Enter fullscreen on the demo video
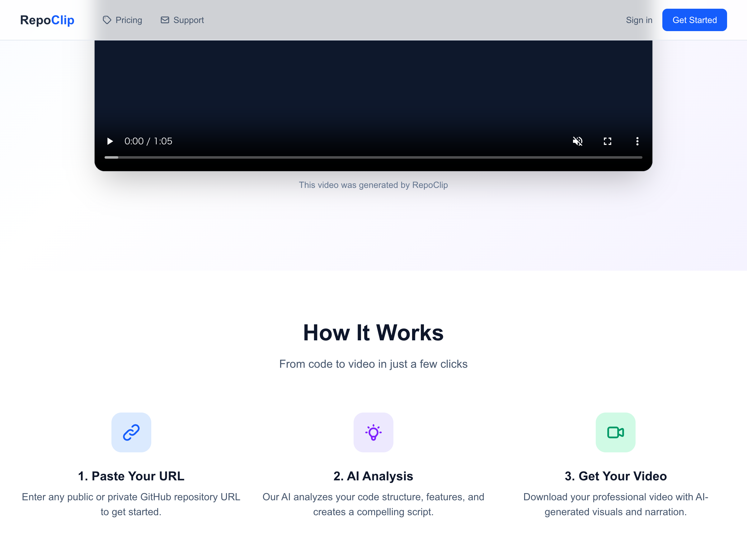The width and height of the screenshot is (747, 560). 607,141
